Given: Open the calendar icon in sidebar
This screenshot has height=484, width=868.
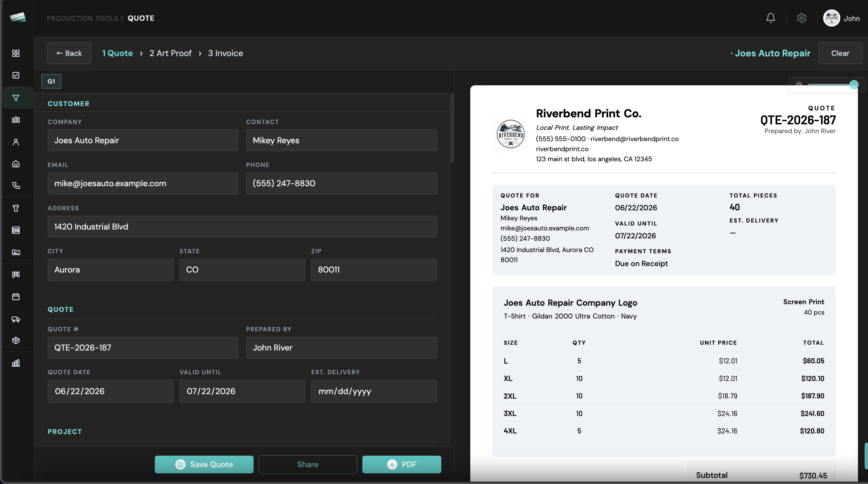Looking at the screenshot, I should [16, 297].
